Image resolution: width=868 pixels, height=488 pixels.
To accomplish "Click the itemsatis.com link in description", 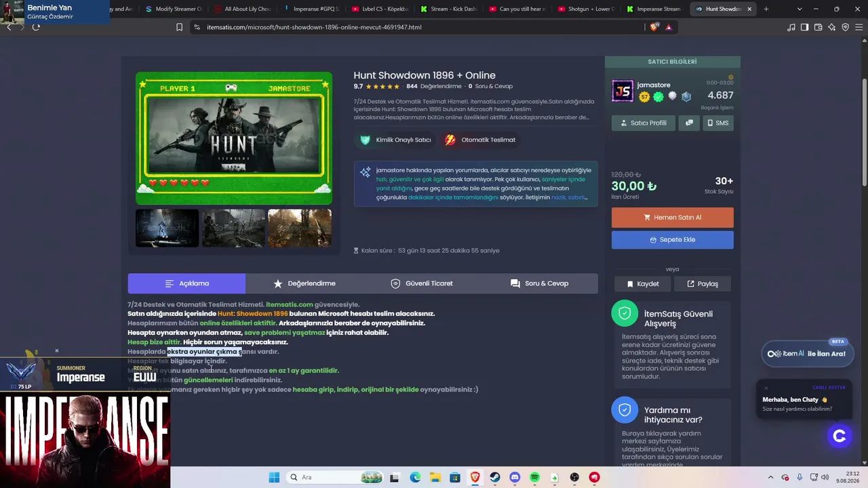I will [290, 304].
